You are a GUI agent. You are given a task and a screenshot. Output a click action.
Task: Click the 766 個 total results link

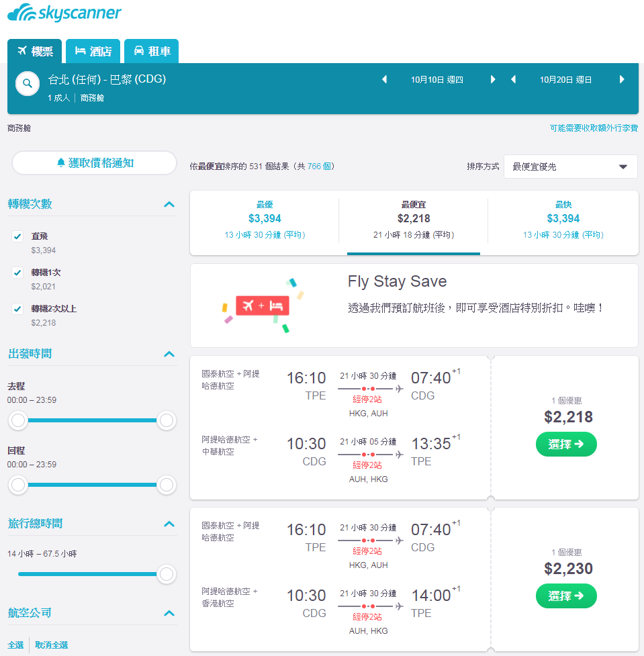(319, 167)
